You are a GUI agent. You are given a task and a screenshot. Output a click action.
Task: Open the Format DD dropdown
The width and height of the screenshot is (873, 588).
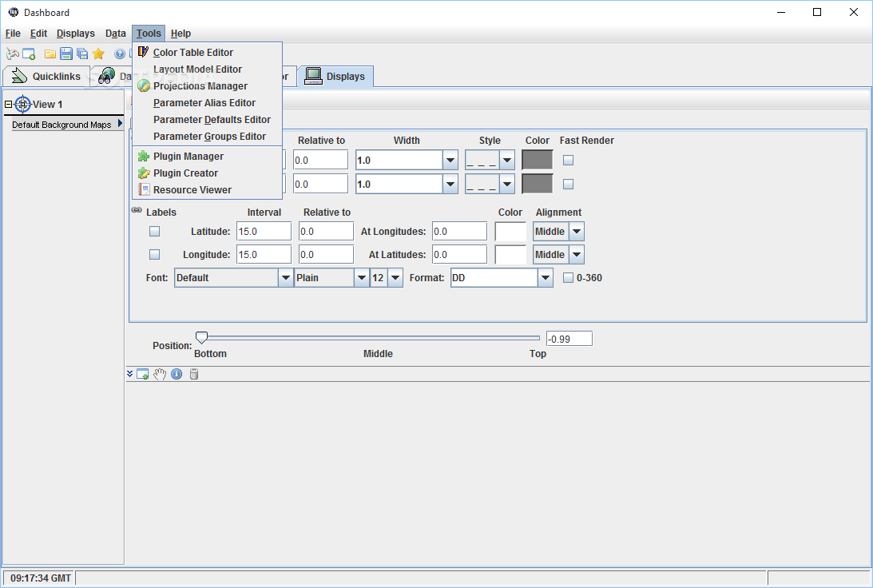(x=546, y=278)
